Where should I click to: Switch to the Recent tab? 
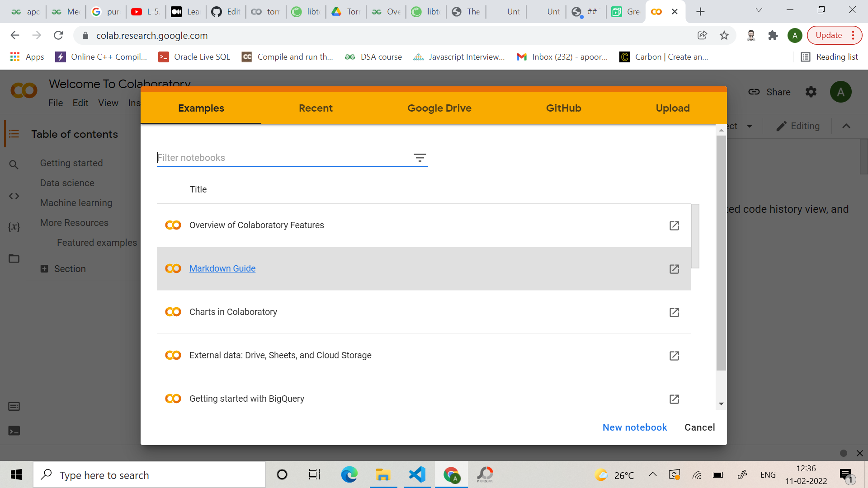[x=316, y=108]
